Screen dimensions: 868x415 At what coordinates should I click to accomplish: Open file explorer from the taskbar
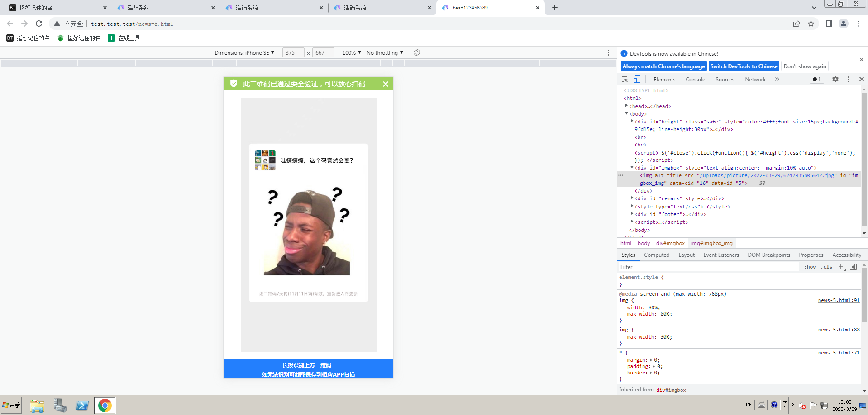pos(37,406)
